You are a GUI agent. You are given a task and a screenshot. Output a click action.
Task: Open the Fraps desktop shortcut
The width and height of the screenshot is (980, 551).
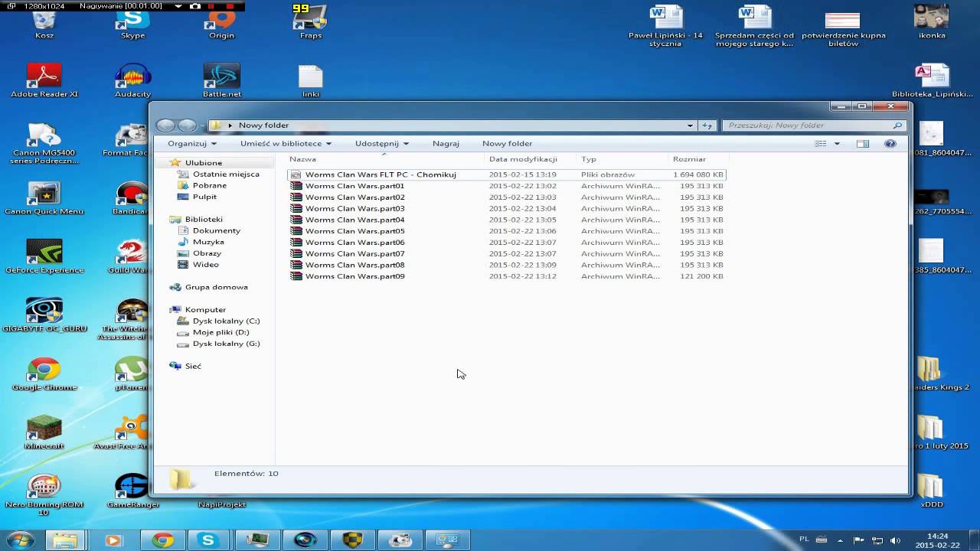click(310, 21)
